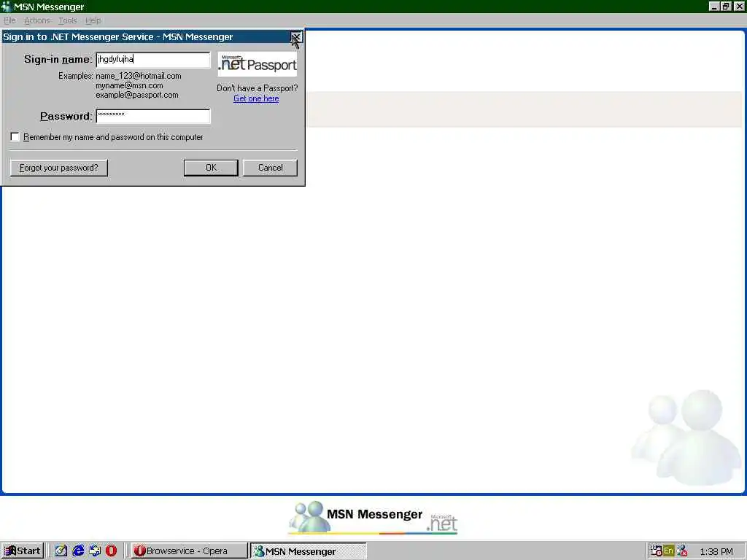Open the File menu
The height and width of the screenshot is (560, 747).
coord(9,20)
